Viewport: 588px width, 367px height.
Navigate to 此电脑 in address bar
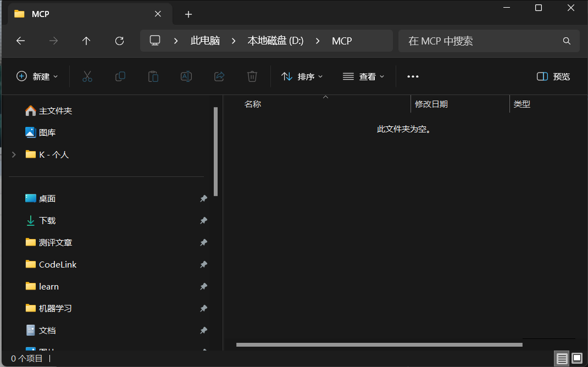click(205, 41)
